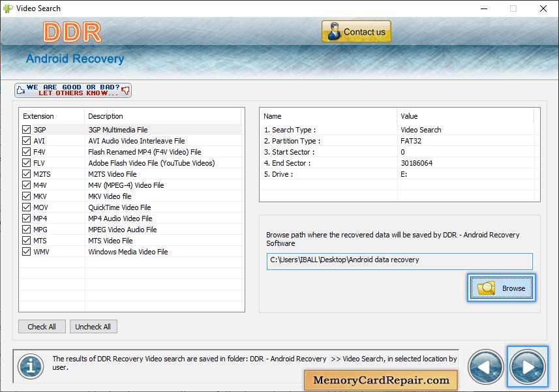
Task: Select 'Windows Media Video File' description
Action: (128, 252)
